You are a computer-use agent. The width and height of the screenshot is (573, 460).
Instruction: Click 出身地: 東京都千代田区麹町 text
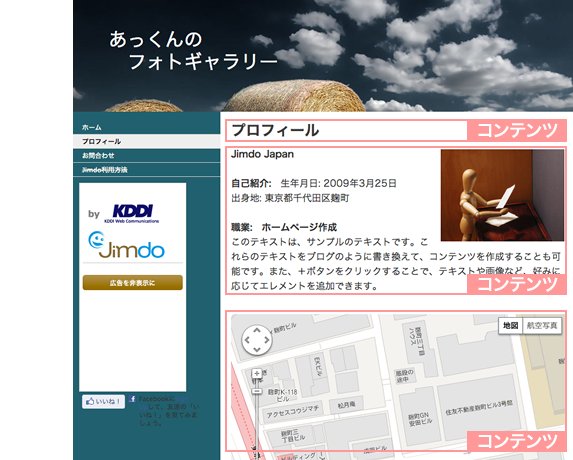click(290, 198)
